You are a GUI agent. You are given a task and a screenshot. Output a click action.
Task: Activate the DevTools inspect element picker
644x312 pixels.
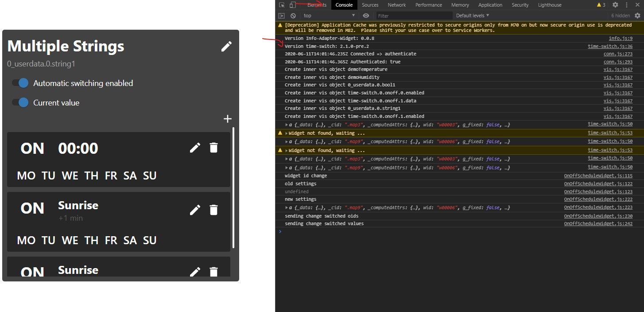(282, 5)
